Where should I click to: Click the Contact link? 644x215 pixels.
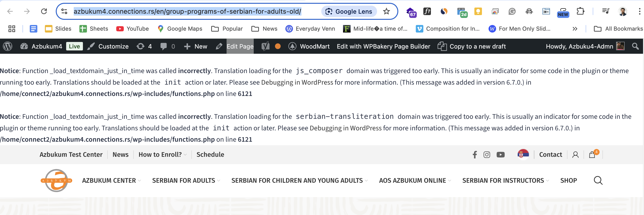coord(550,155)
